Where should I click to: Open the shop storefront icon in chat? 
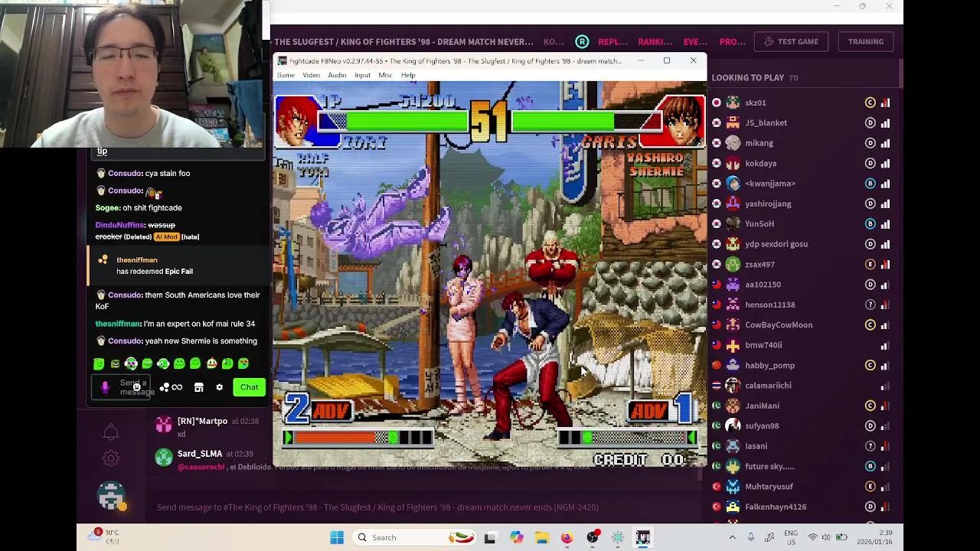point(198,387)
